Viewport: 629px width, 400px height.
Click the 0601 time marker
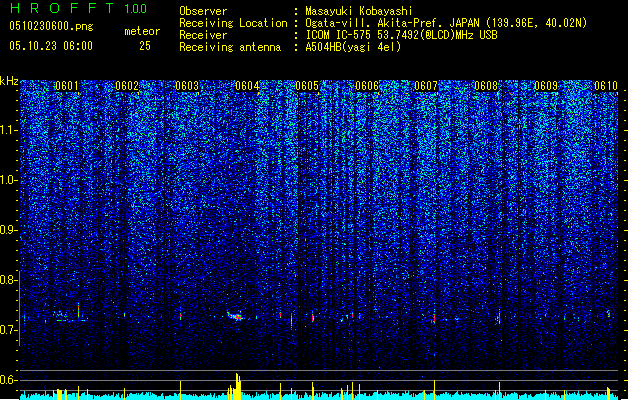pos(67,86)
